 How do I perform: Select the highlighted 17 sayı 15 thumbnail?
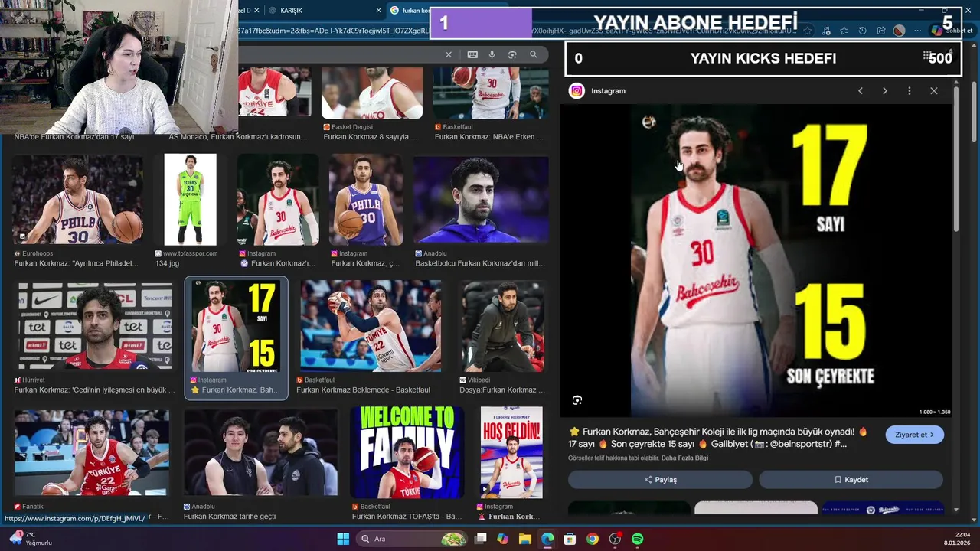click(236, 326)
